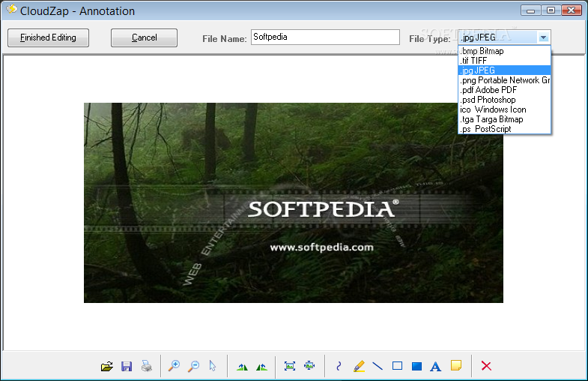
Task: Select the hollow rectangle tool
Action: (397, 365)
